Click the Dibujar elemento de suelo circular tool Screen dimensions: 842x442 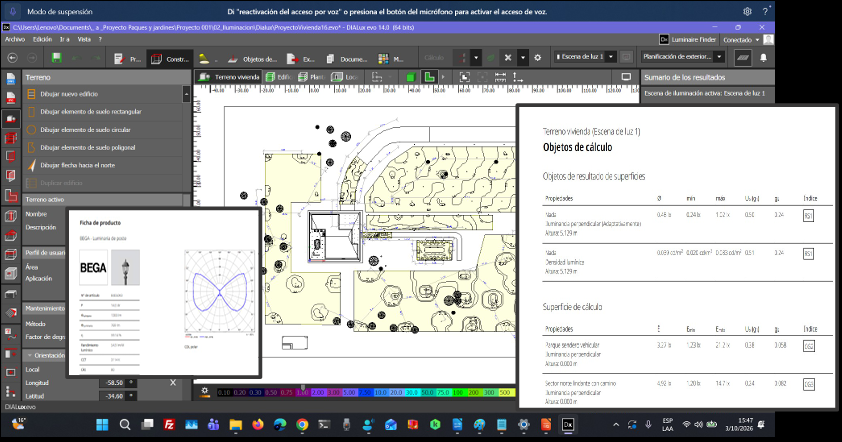103,129
